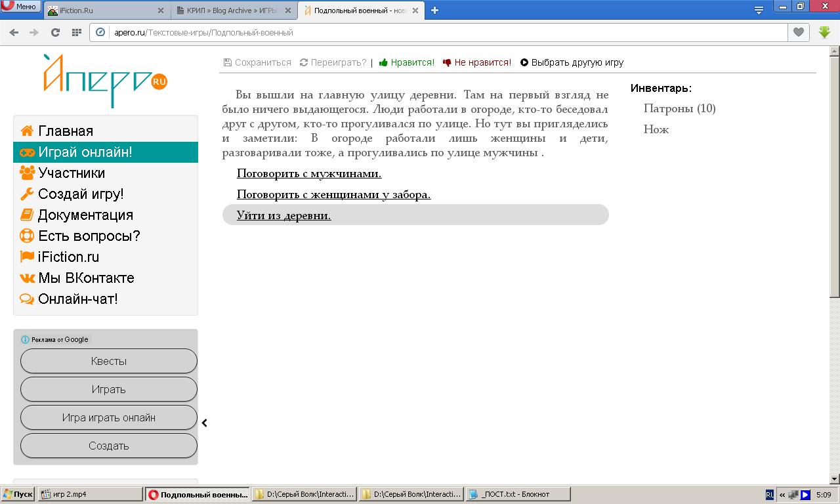Click the green download arrow icon
The width and height of the screenshot is (840, 504).
coord(824,32)
